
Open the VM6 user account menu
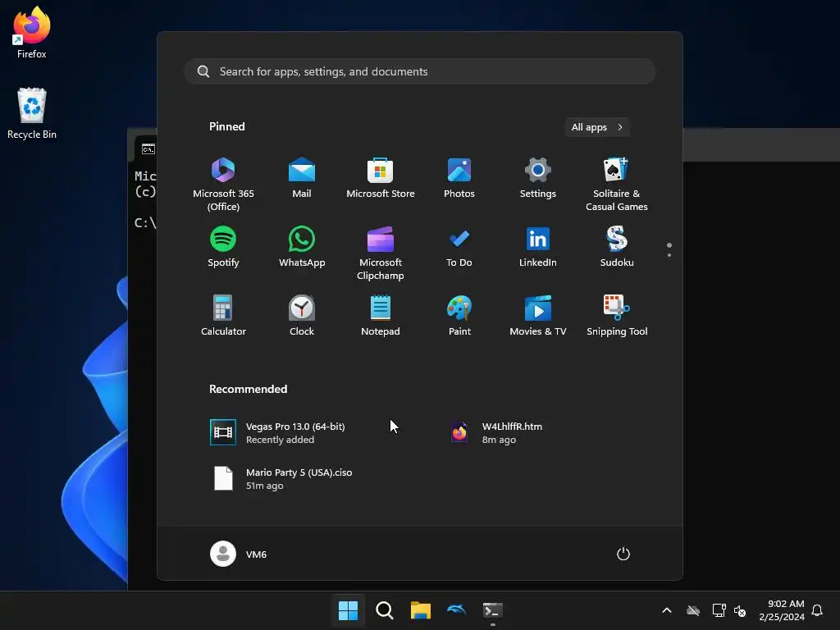pyautogui.click(x=239, y=554)
